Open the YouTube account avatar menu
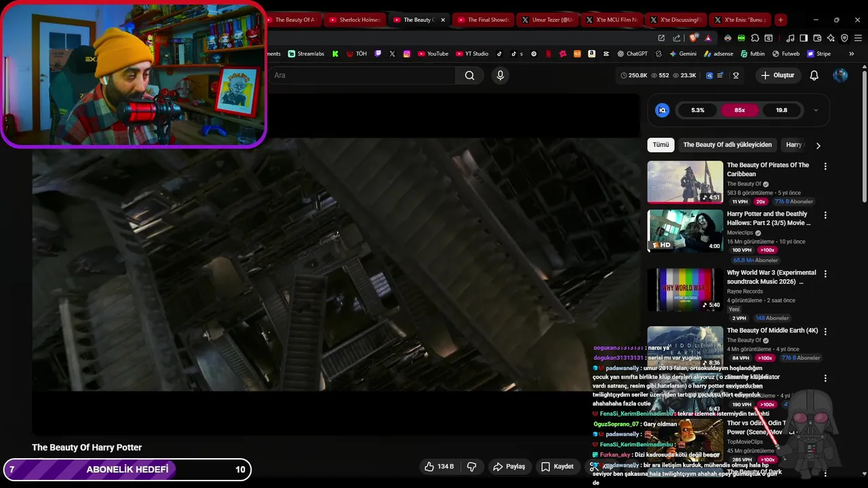This screenshot has width=868, height=488. pos(840,75)
